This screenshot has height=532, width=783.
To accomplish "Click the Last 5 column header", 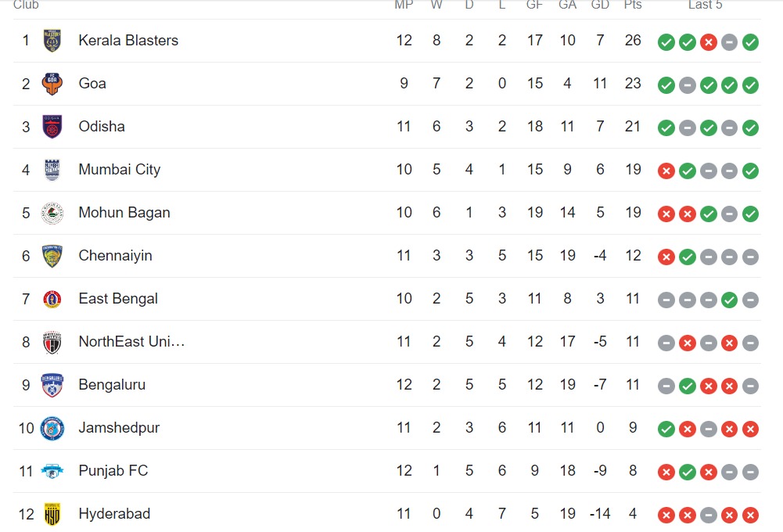I will [x=705, y=5].
